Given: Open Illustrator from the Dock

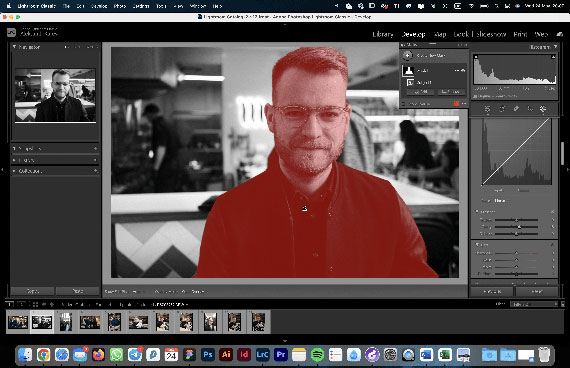Looking at the screenshot, I should tap(226, 355).
